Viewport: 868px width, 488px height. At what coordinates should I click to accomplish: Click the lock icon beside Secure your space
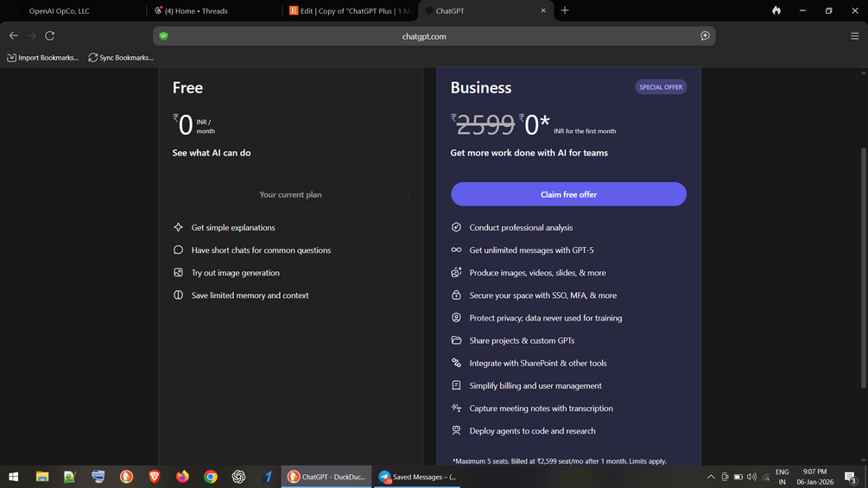point(456,295)
